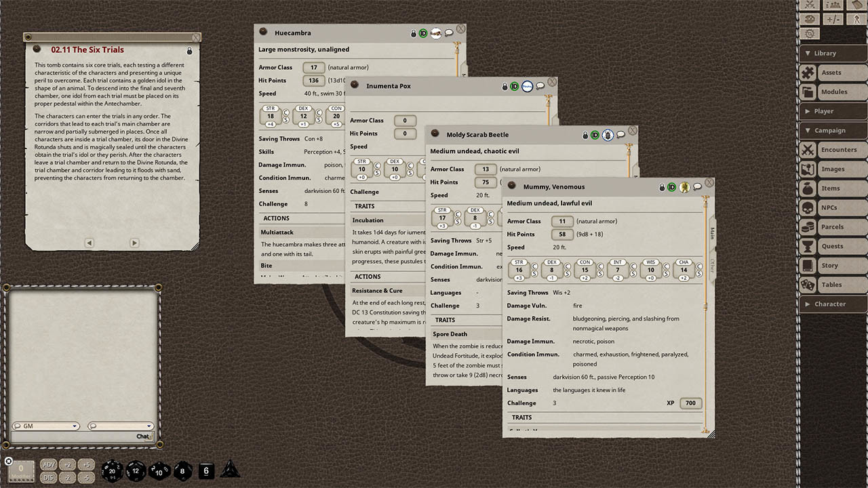Toggle ID visibility on the Mummy, Venomous window
The height and width of the screenshot is (488, 868).
tap(671, 187)
